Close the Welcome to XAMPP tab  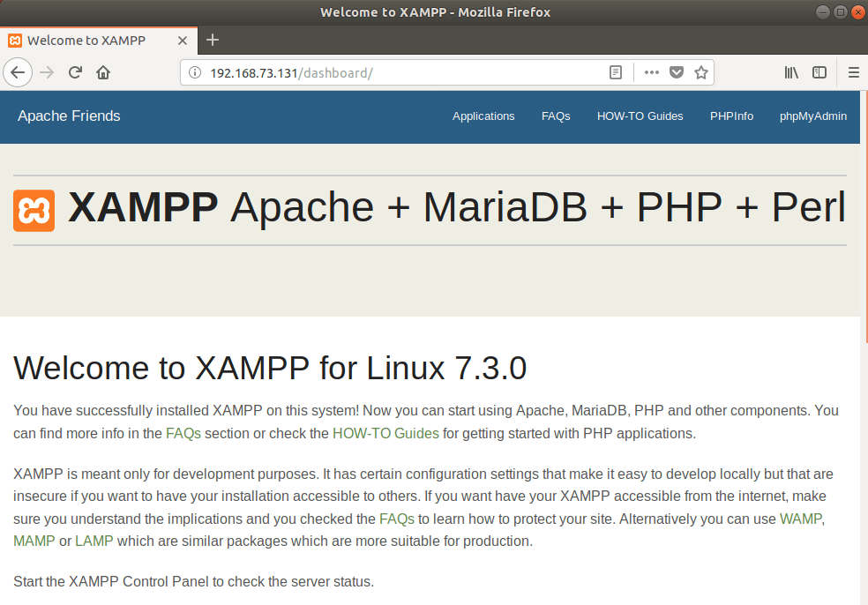182,41
